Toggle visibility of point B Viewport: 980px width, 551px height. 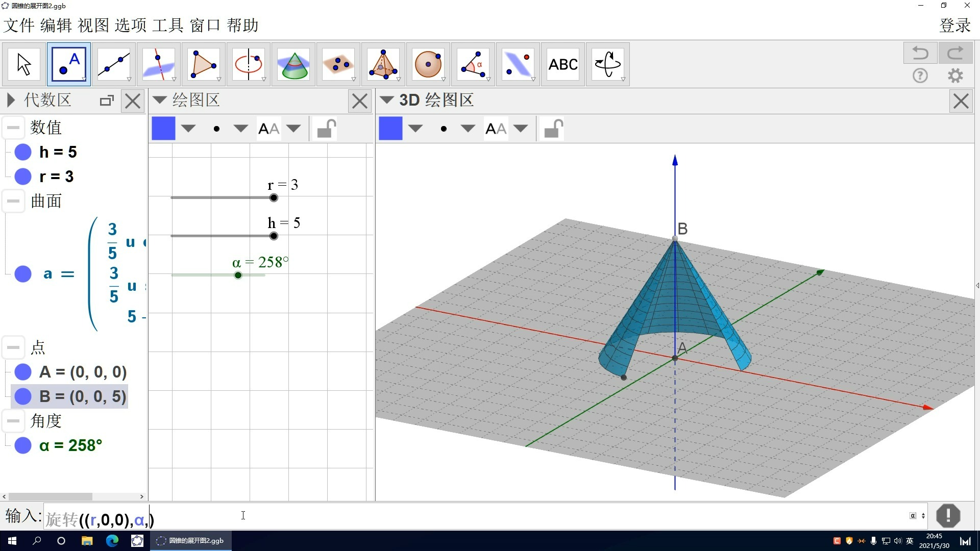[23, 396]
